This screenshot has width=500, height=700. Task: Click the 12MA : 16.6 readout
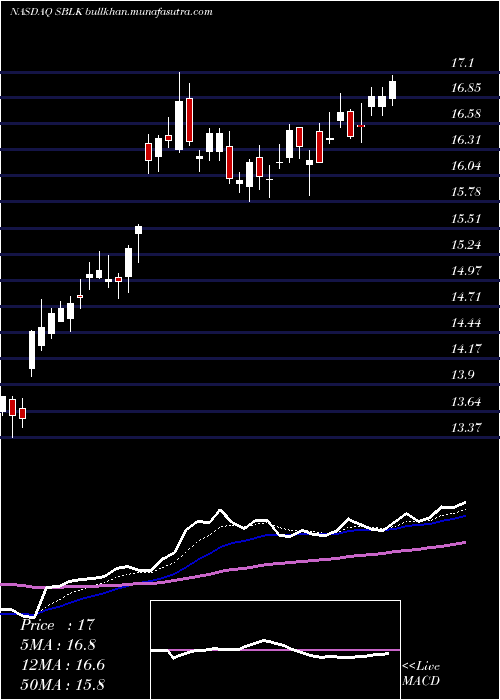[62, 665]
